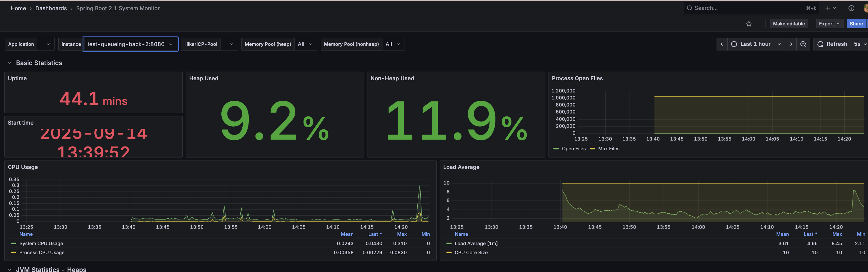Toggle Max Files series in legend
868x272 pixels.
tap(605, 149)
